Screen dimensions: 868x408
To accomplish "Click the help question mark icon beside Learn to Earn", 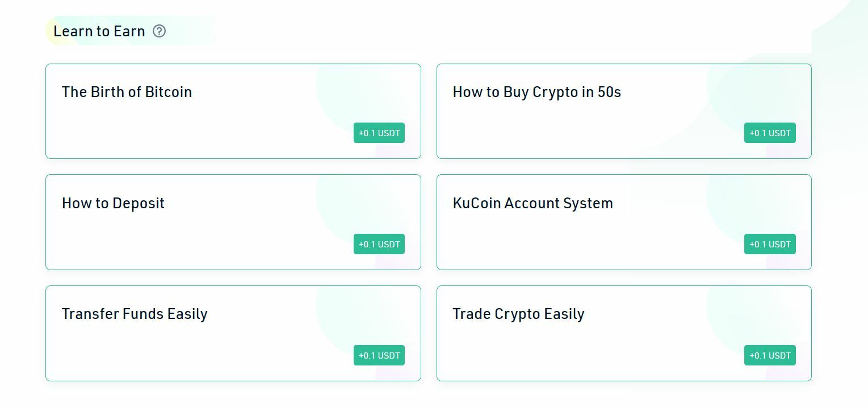I will 160,31.
